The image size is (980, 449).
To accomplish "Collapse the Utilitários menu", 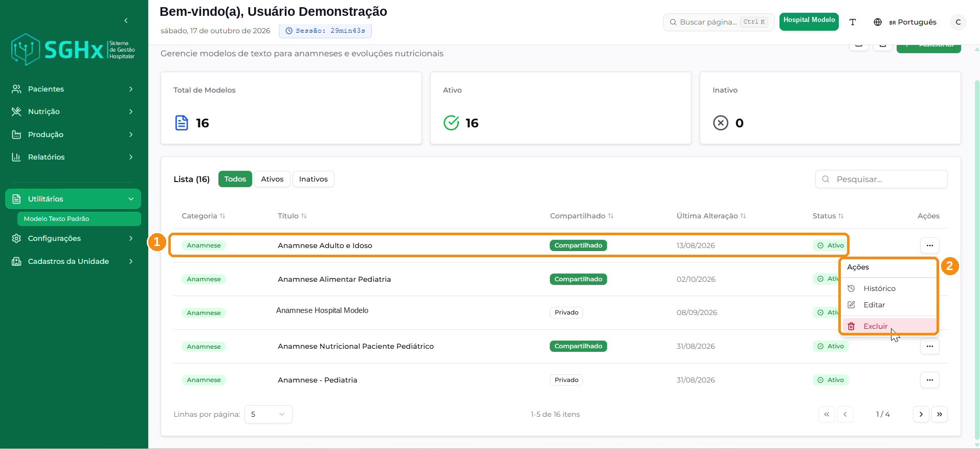I will 73,199.
